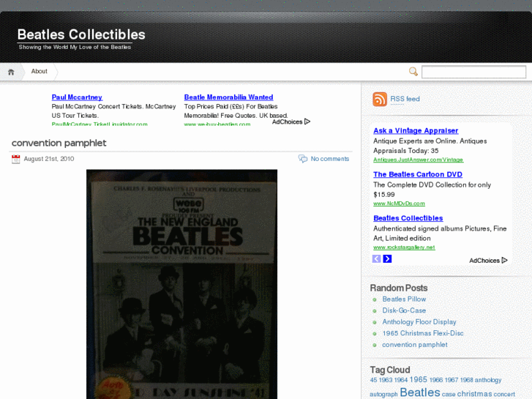532x399 pixels.
Task: Show previous ads with left arrow
Action: tap(377, 258)
